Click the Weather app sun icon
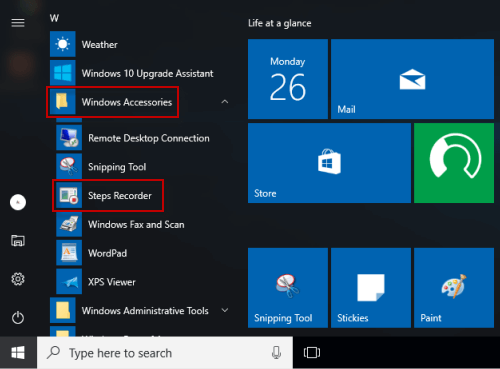 tap(63, 44)
